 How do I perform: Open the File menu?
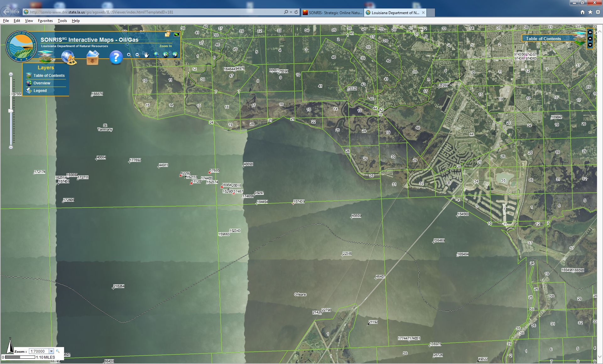(x=6, y=21)
